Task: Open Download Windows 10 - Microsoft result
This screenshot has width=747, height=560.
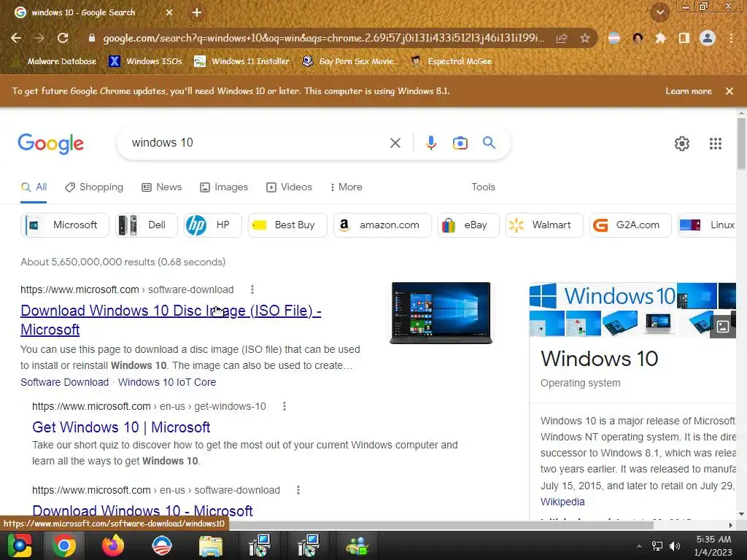Action: click(142, 510)
